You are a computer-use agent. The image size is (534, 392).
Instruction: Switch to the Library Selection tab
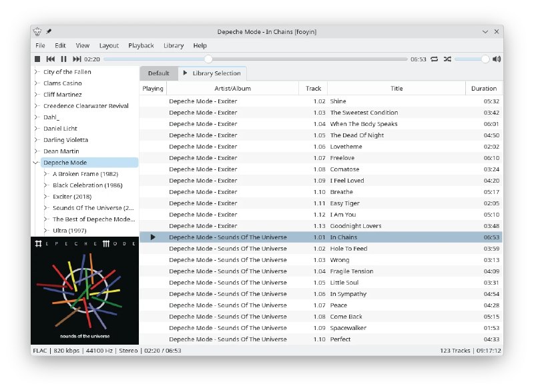(212, 73)
